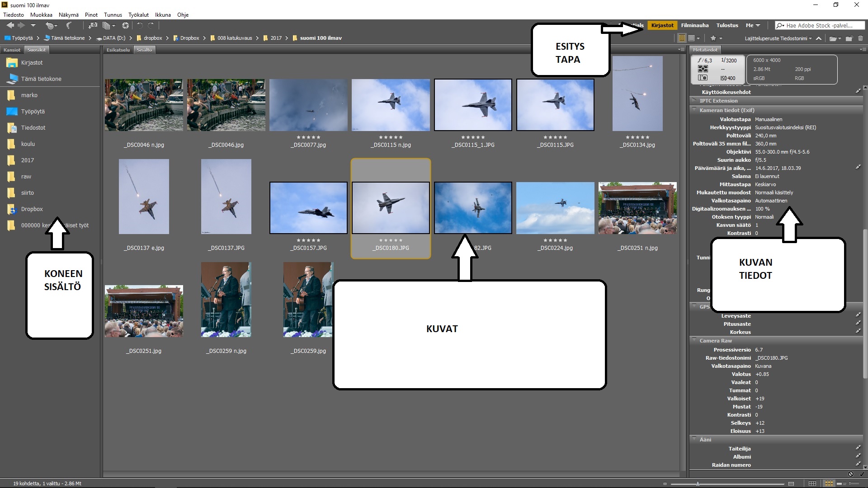
Task: Click the create new folder icon
Action: click(x=849, y=38)
